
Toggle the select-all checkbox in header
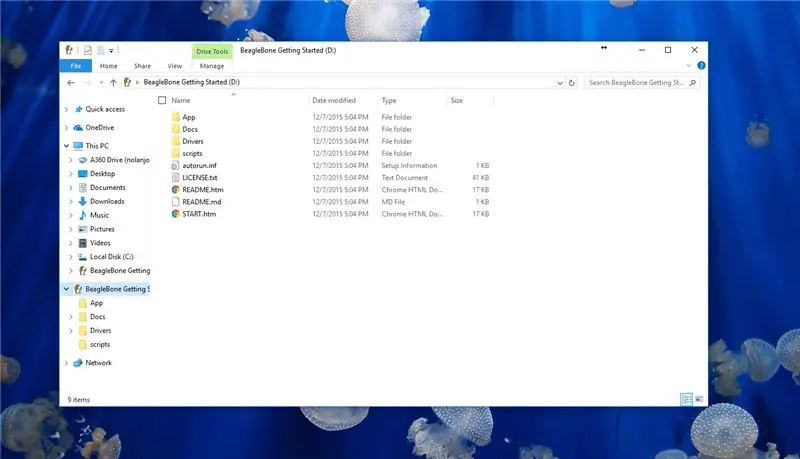pyautogui.click(x=162, y=100)
